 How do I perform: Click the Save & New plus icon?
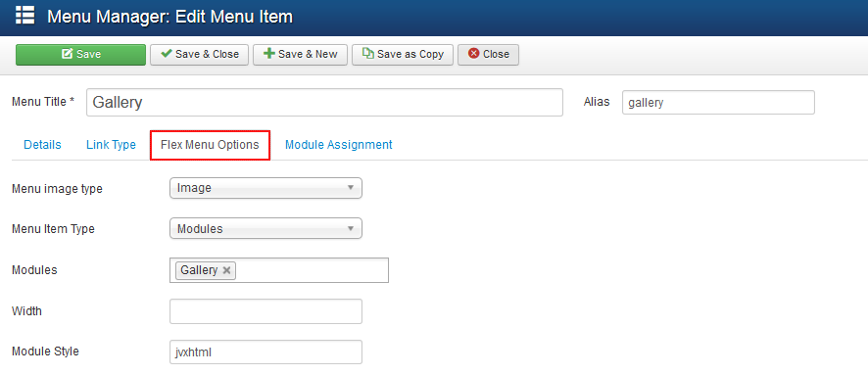tap(269, 54)
